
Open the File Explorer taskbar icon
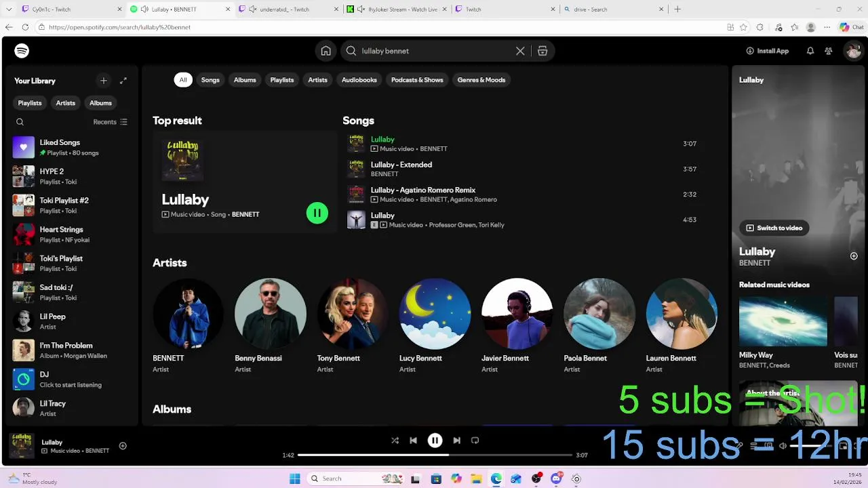[x=476, y=479]
